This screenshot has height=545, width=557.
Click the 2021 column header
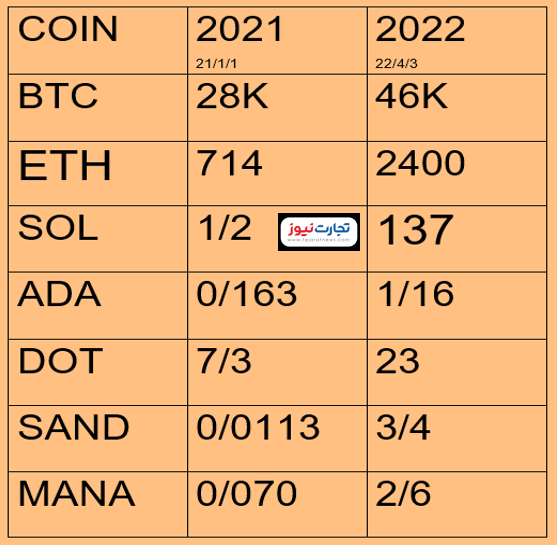[x=277, y=41]
